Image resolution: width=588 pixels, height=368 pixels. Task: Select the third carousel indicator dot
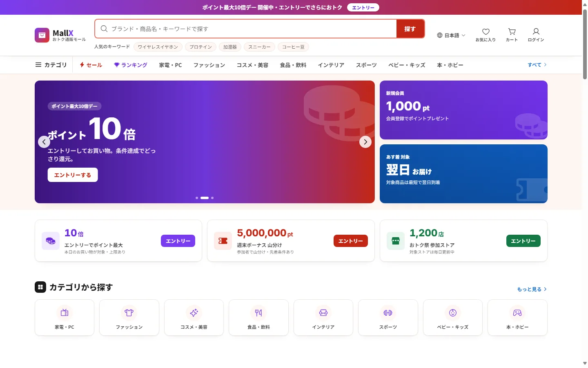coord(212,198)
